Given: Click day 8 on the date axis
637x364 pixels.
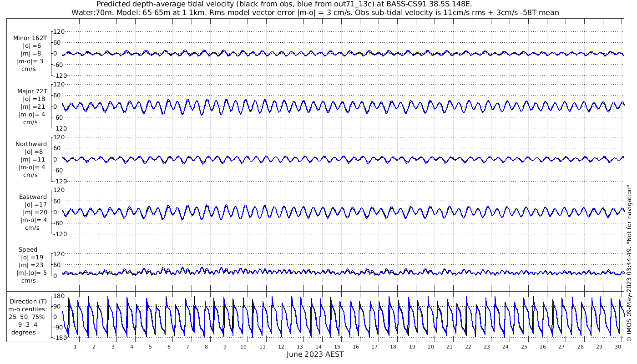Looking at the screenshot, I should pos(206,347).
